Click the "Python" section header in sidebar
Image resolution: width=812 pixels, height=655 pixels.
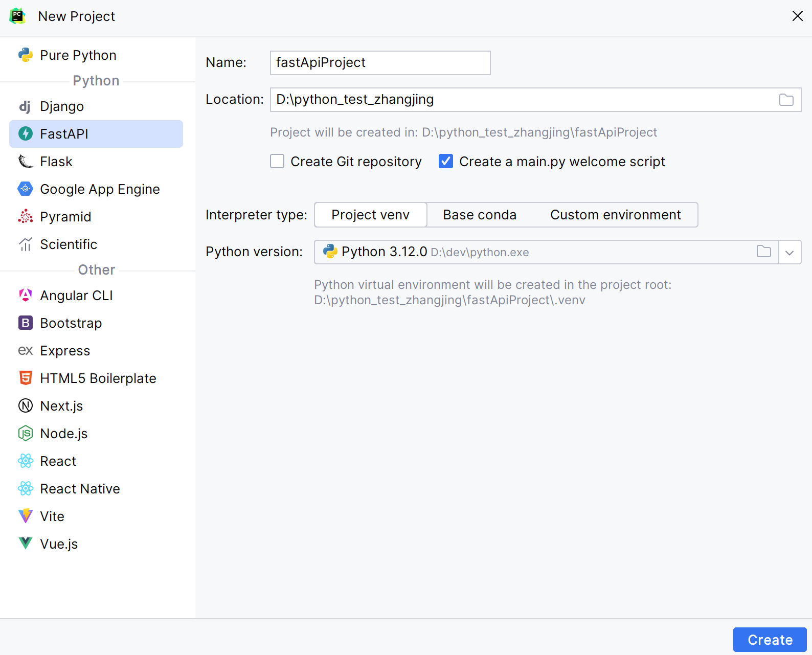tap(96, 81)
